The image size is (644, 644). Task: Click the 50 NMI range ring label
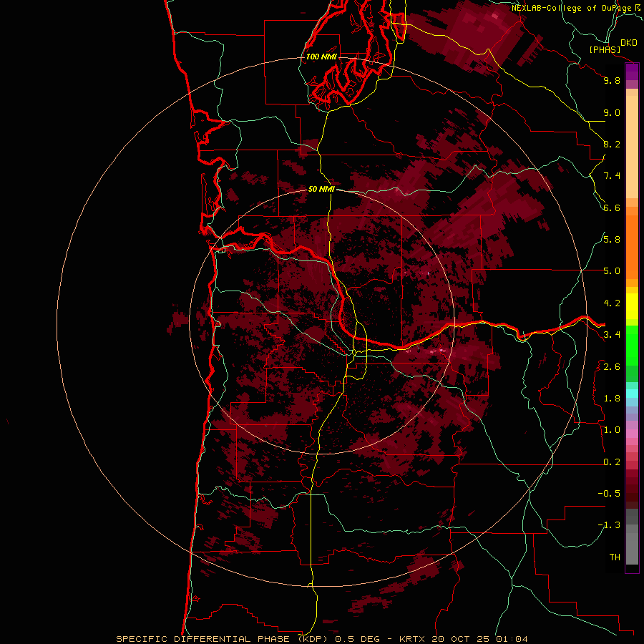pyautogui.click(x=321, y=189)
